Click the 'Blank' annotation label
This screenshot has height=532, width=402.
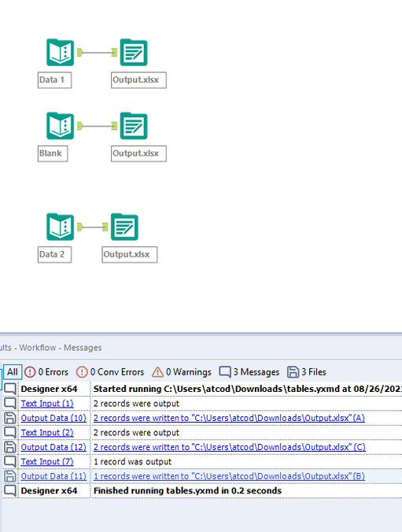click(53, 153)
